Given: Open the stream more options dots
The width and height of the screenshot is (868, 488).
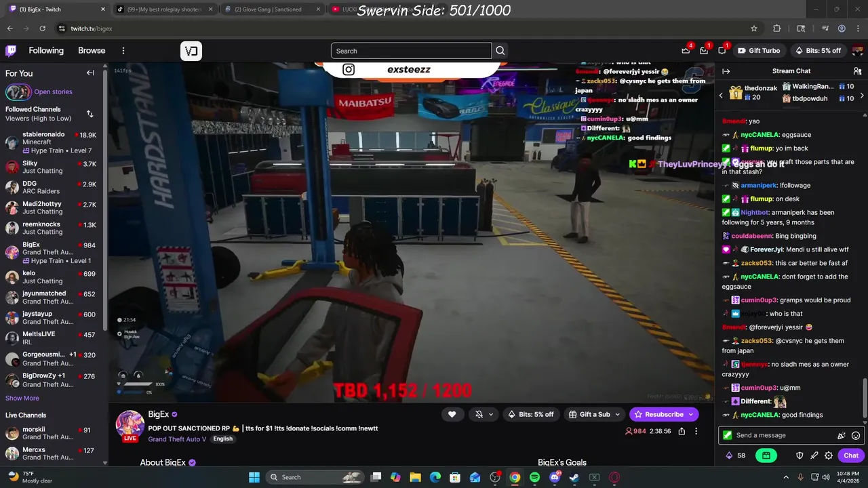Looking at the screenshot, I should tap(696, 431).
